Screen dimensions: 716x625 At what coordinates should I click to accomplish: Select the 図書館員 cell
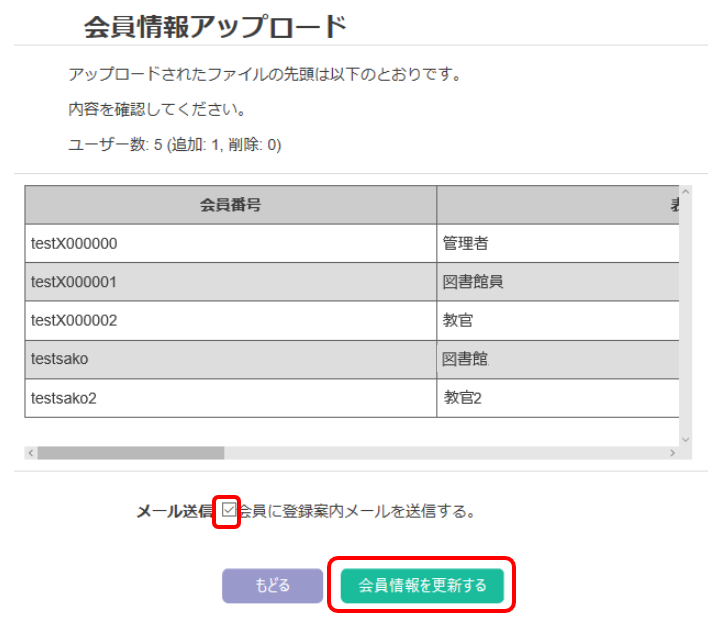[557, 282]
